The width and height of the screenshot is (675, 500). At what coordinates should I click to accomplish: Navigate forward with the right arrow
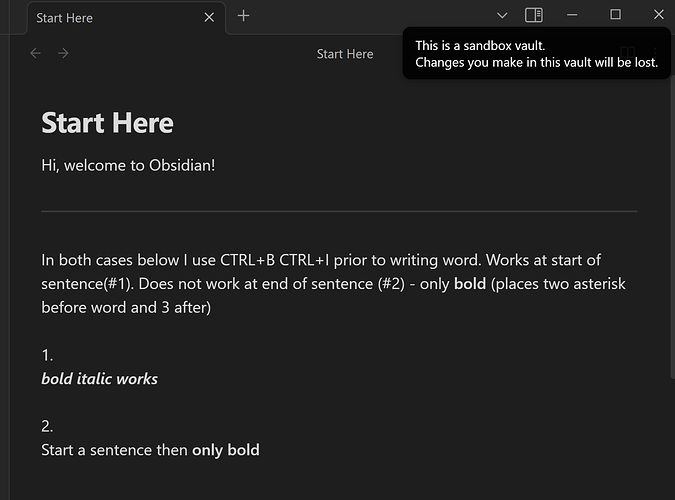(x=63, y=53)
